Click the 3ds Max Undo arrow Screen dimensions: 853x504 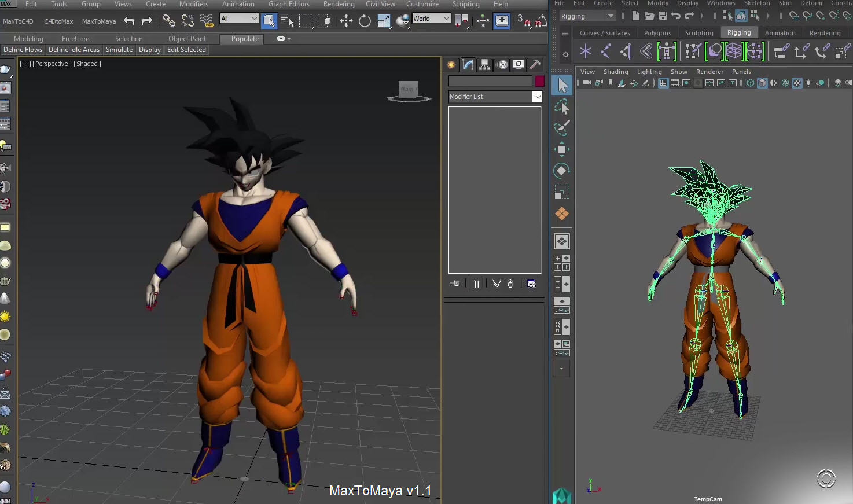pyautogui.click(x=129, y=21)
